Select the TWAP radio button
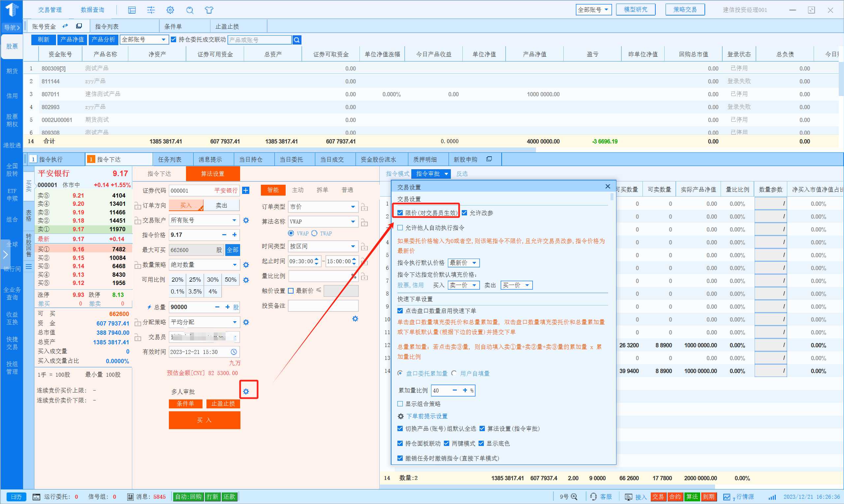 pyautogui.click(x=314, y=233)
